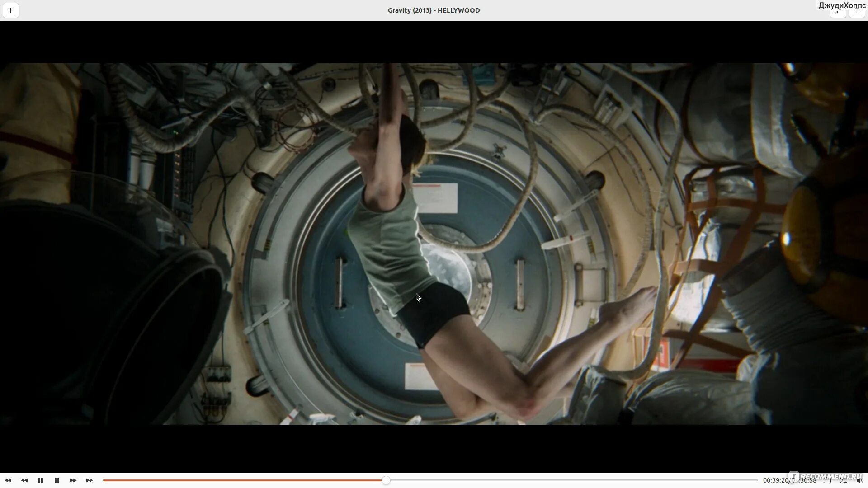Screen dimensions: 868x488
Task: Click the video frame area
Action: coord(434,244)
